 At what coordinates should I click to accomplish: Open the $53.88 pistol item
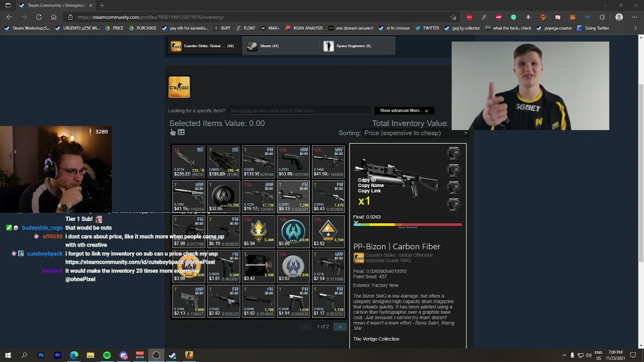[x=293, y=161]
